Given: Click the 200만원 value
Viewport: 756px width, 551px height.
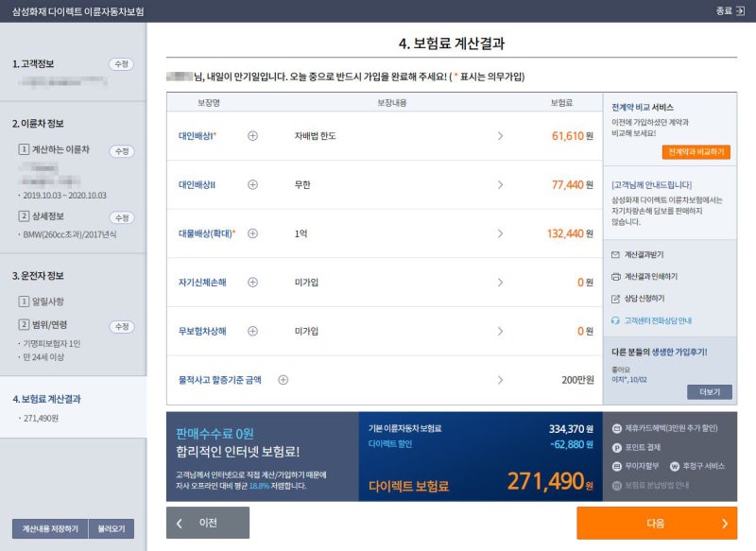Looking at the screenshot, I should 577,380.
